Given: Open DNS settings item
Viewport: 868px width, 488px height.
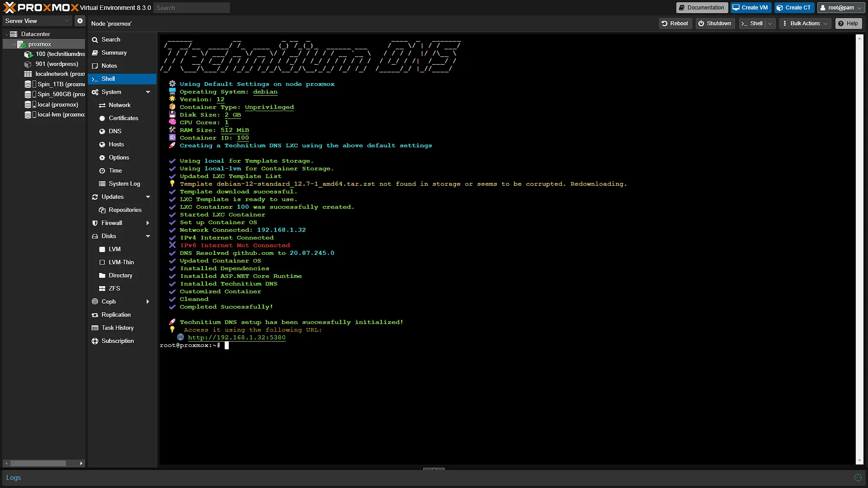Looking at the screenshot, I should pyautogui.click(x=122, y=131).
